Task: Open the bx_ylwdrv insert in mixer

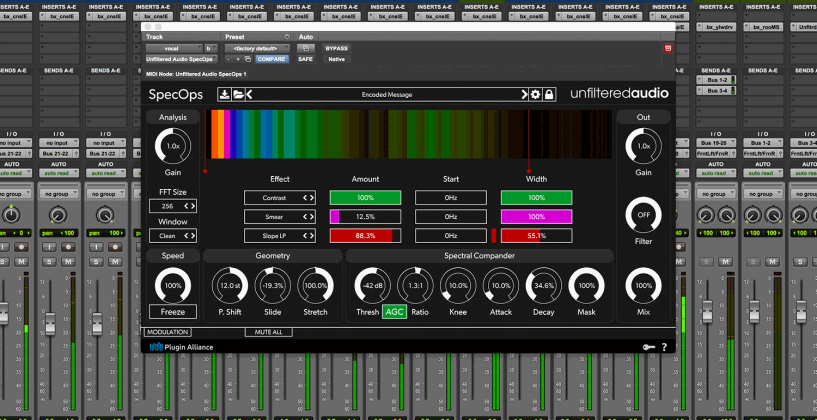Action: [716, 27]
